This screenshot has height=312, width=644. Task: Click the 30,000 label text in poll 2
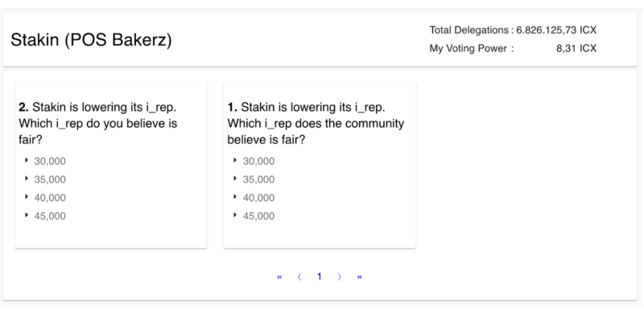(x=50, y=162)
